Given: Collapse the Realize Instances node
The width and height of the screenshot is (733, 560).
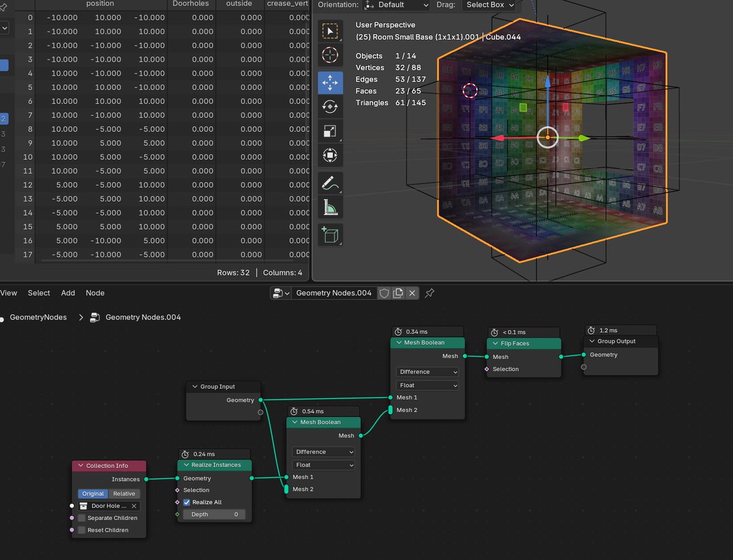Looking at the screenshot, I should tap(186, 465).
